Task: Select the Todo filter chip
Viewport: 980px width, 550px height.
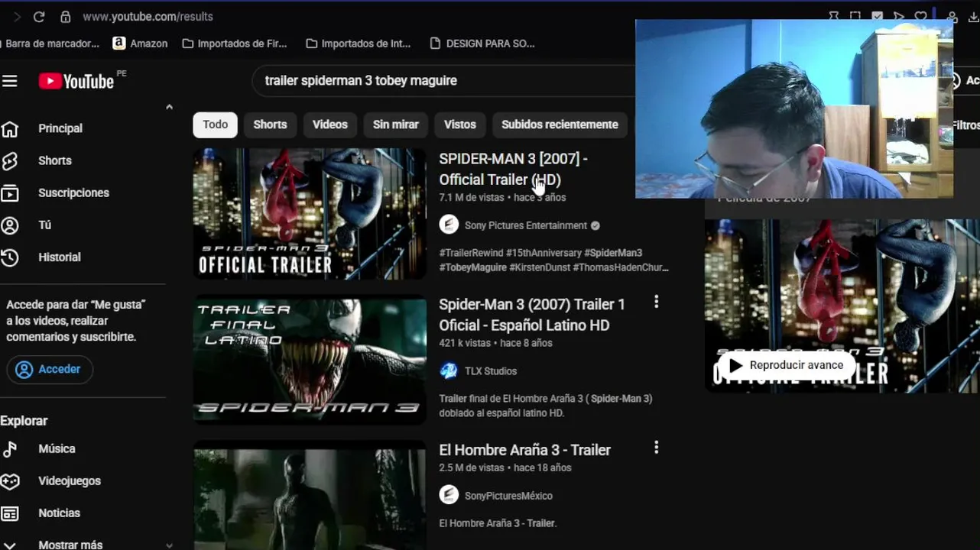Action: (216, 125)
